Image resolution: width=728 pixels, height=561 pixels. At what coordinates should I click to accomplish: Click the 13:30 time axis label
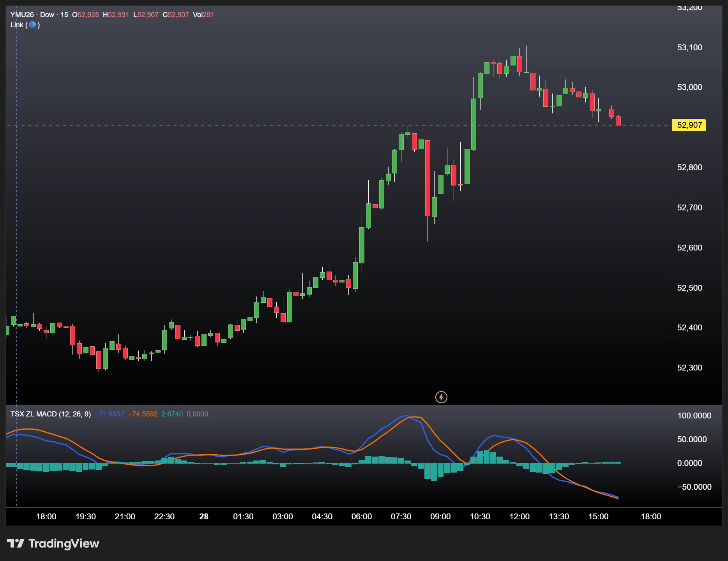point(559,517)
